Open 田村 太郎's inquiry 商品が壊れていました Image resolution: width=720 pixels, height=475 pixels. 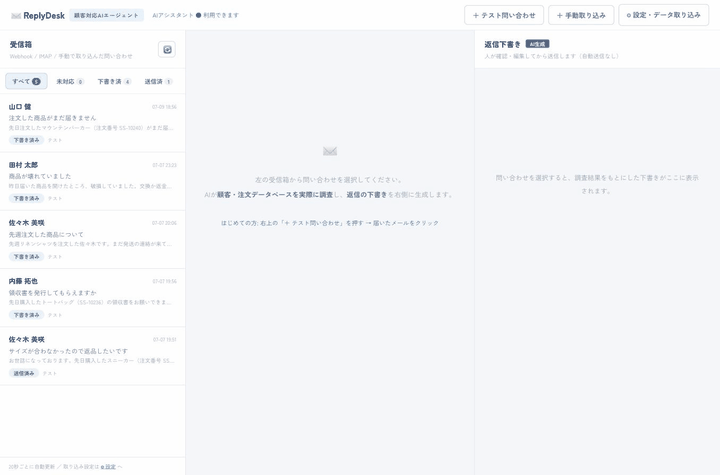tap(92, 181)
